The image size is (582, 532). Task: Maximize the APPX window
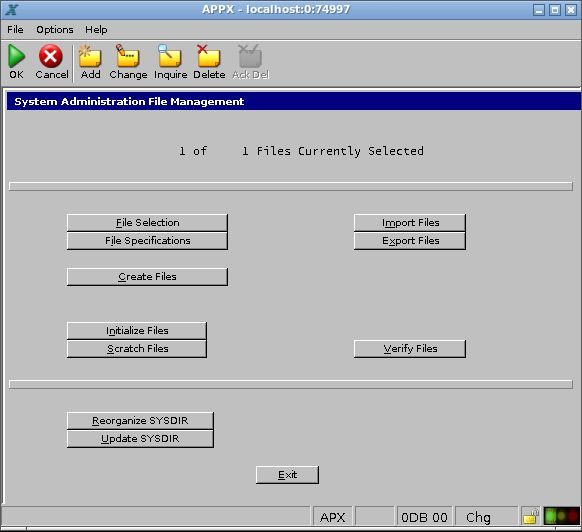(555, 10)
